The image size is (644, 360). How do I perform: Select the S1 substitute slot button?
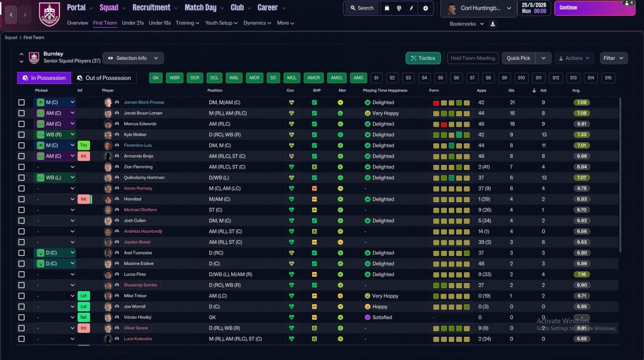click(x=376, y=78)
